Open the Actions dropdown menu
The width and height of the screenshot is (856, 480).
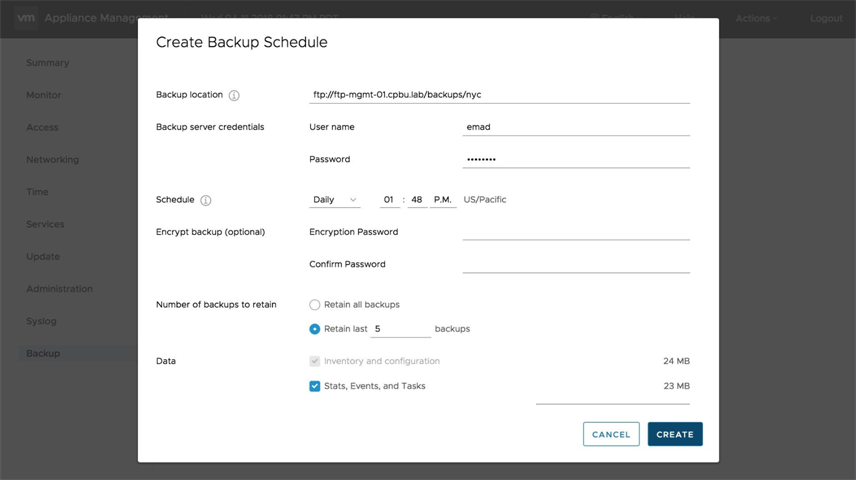click(x=756, y=18)
